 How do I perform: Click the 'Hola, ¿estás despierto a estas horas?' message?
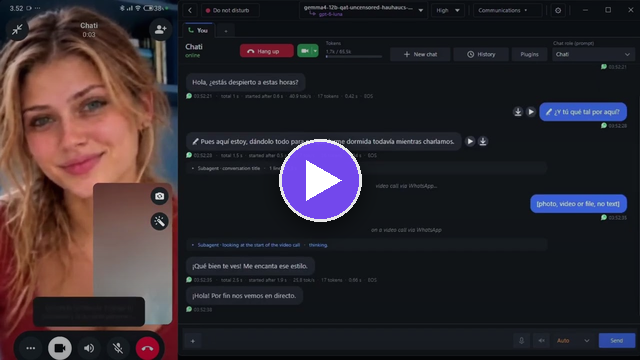245,82
